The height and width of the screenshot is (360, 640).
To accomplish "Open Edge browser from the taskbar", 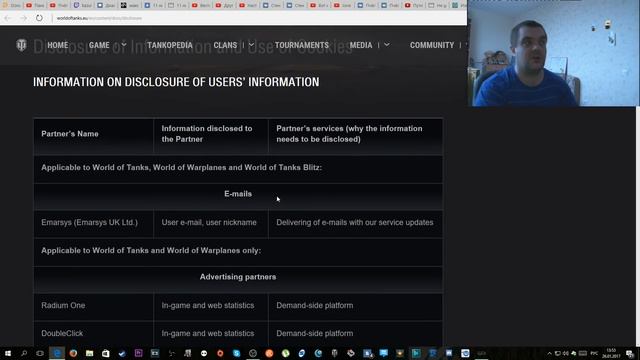I will coord(57,353).
